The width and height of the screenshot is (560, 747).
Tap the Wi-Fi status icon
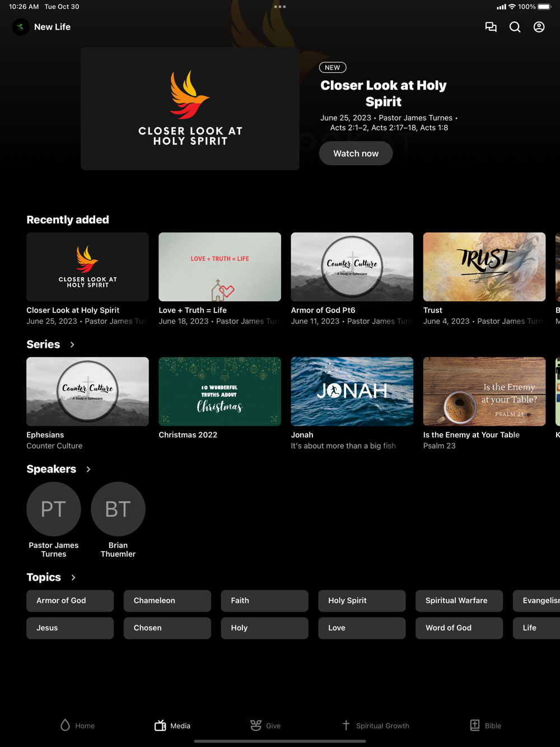pyautogui.click(x=512, y=7)
